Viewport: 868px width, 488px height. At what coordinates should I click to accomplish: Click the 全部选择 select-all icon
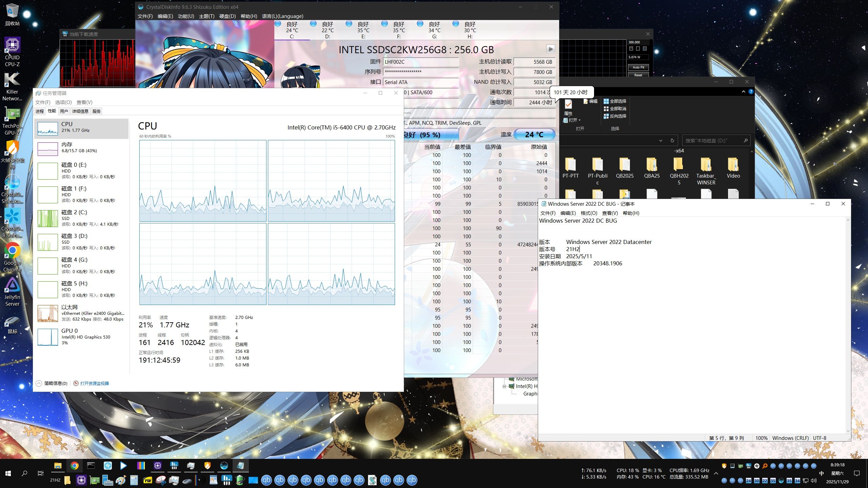606,101
